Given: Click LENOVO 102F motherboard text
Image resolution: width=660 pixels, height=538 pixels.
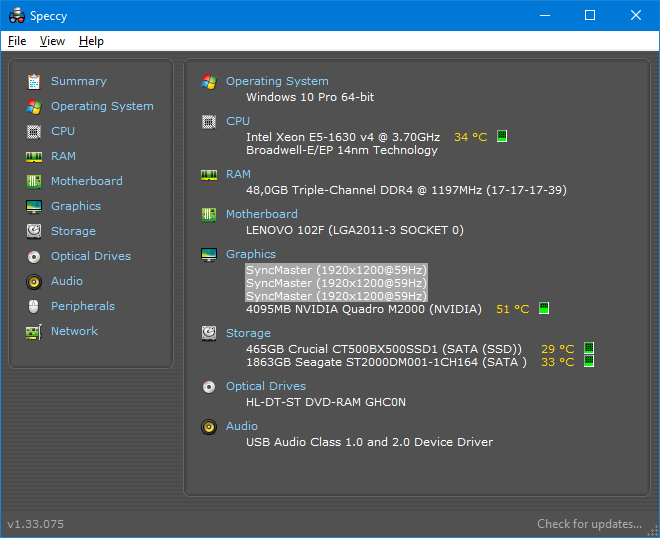Looking at the screenshot, I should [x=355, y=230].
